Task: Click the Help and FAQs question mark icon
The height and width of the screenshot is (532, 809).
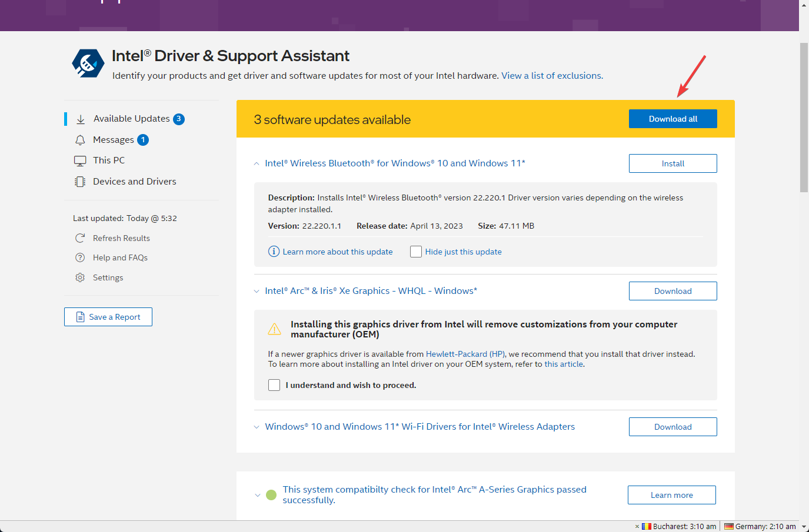Action: tap(80, 257)
